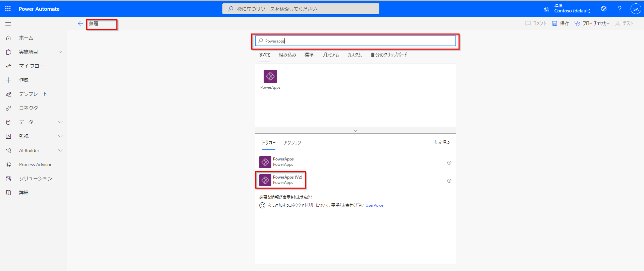Expand the データ chevron

(x=60, y=122)
